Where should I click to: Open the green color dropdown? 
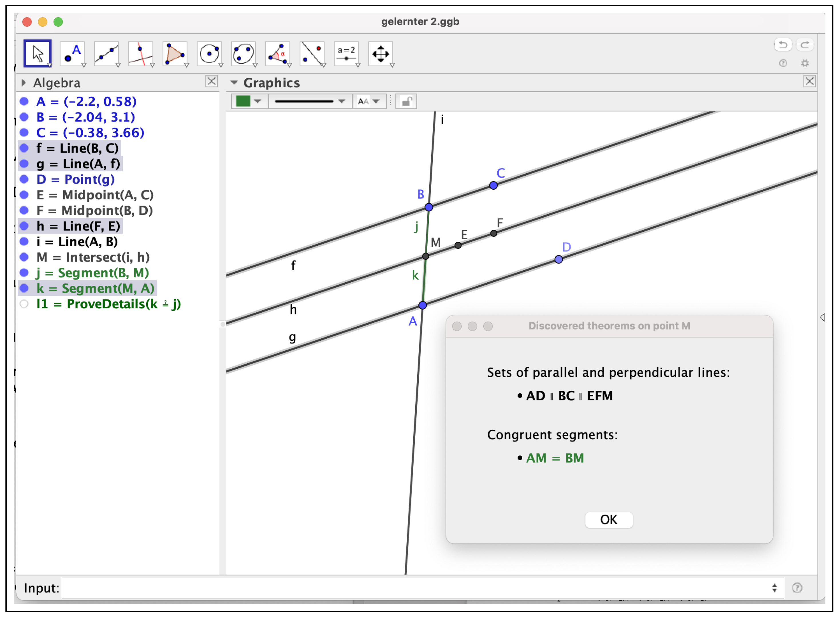click(x=258, y=101)
